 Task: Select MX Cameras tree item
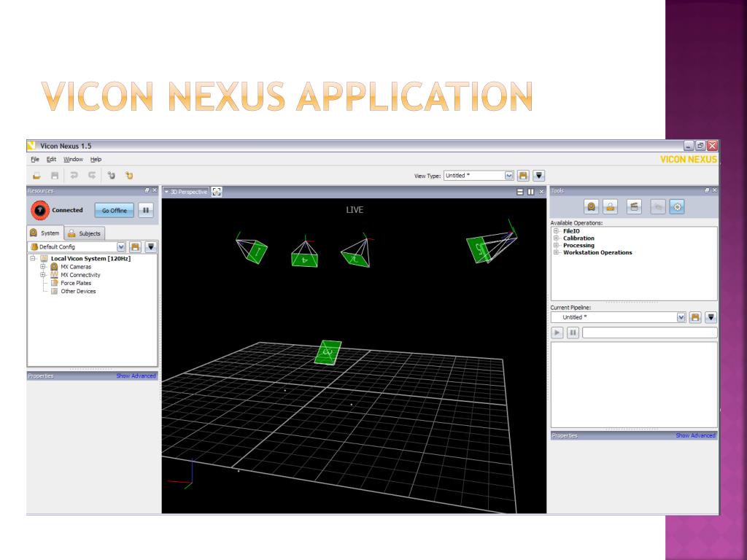point(76,267)
